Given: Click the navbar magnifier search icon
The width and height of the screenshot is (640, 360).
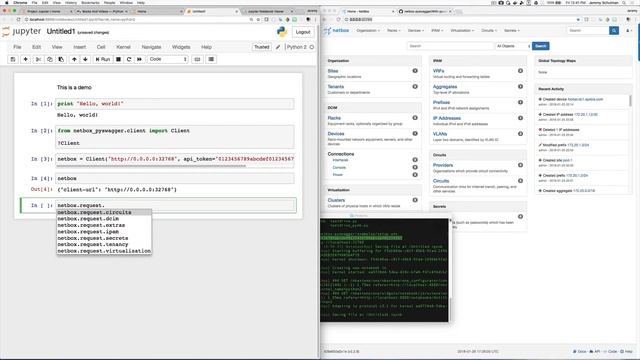Looking at the screenshot, I should [x=614, y=31].
